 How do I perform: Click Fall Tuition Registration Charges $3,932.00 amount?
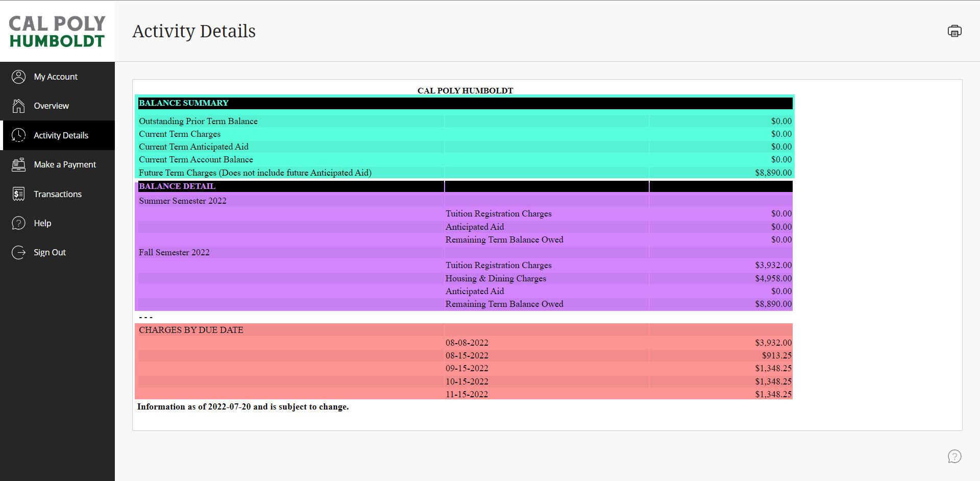pyautogui.click(x=773, y=265)
